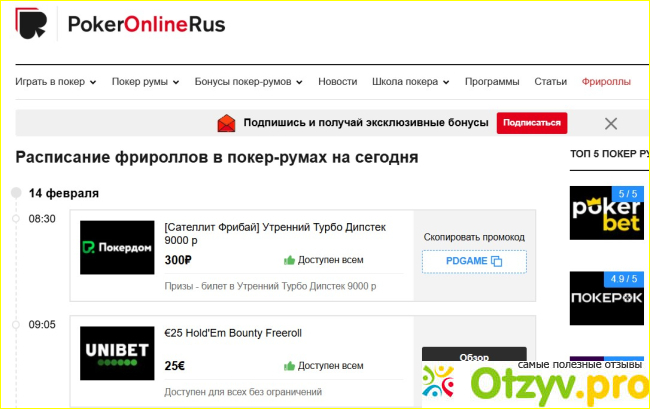Open the Новости menu item
The image size is (650, 409).
click(x=337, y=82)
